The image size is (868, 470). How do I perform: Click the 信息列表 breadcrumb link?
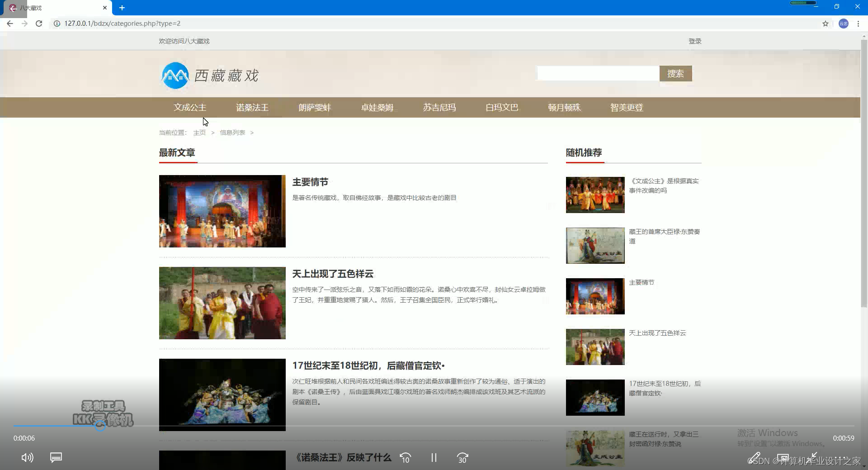[232, 133]
